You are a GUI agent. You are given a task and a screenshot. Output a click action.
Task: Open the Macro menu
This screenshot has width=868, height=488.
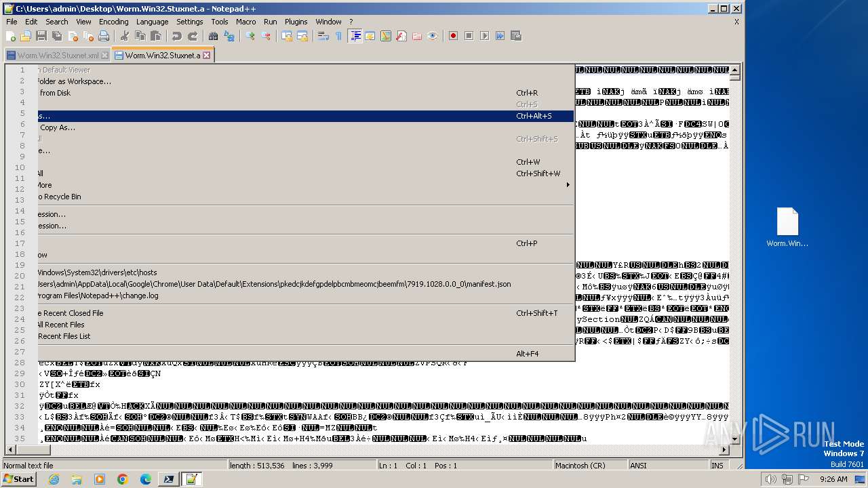(246, 22)
